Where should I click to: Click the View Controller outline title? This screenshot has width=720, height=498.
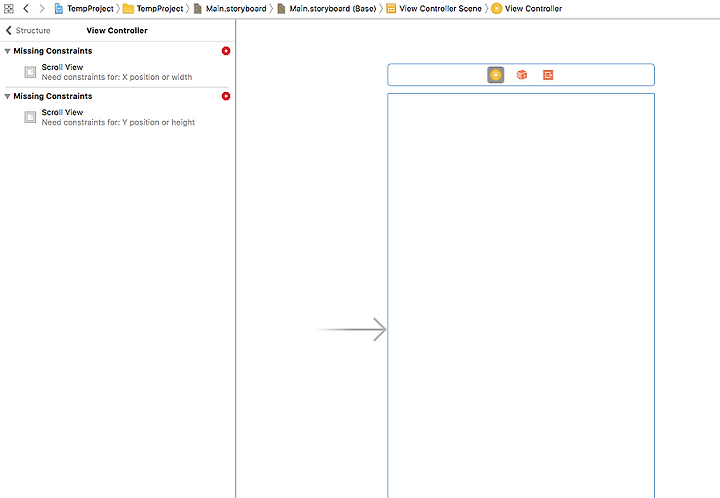click(x=117, y=30)
